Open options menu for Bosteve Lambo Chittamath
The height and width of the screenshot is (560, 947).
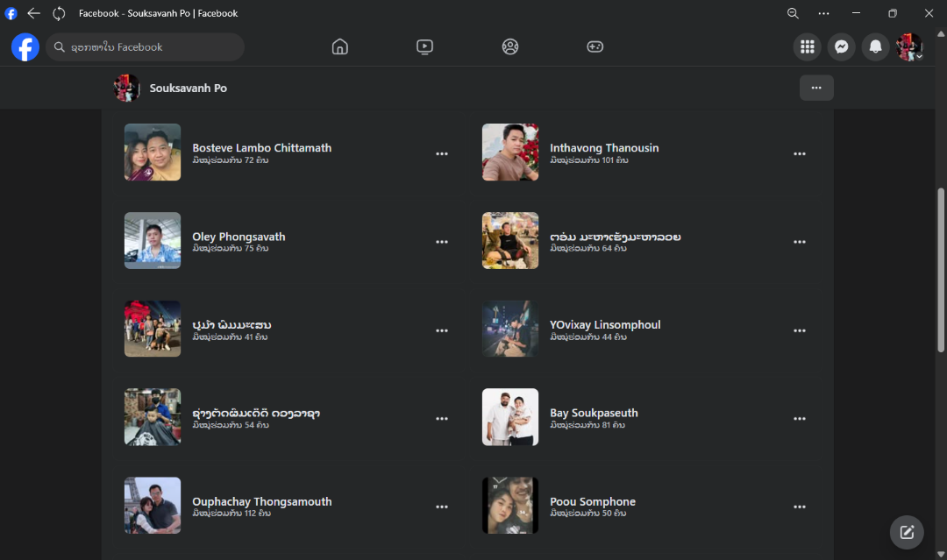(x=442, y=153)
